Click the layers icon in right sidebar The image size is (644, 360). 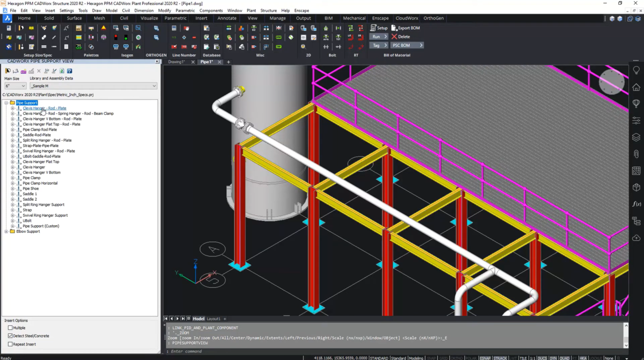pyautogui.click(x=636, y=137)
